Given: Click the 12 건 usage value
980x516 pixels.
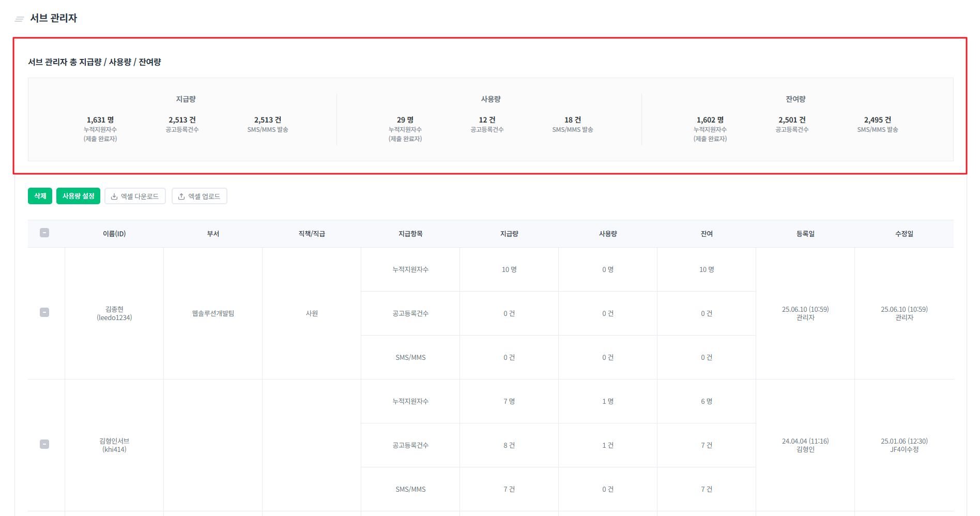Looking at the screenshot, I should coord(487,120).
